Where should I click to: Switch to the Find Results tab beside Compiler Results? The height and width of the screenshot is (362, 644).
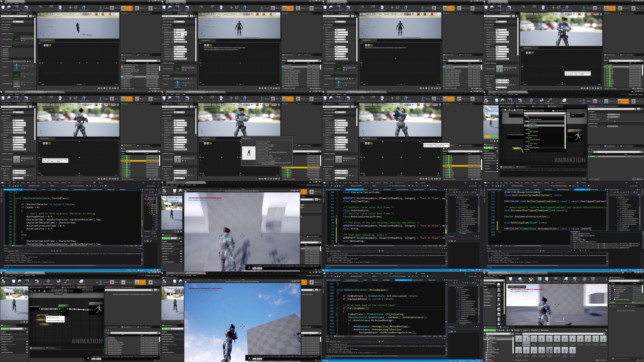[x=522, y=167]
